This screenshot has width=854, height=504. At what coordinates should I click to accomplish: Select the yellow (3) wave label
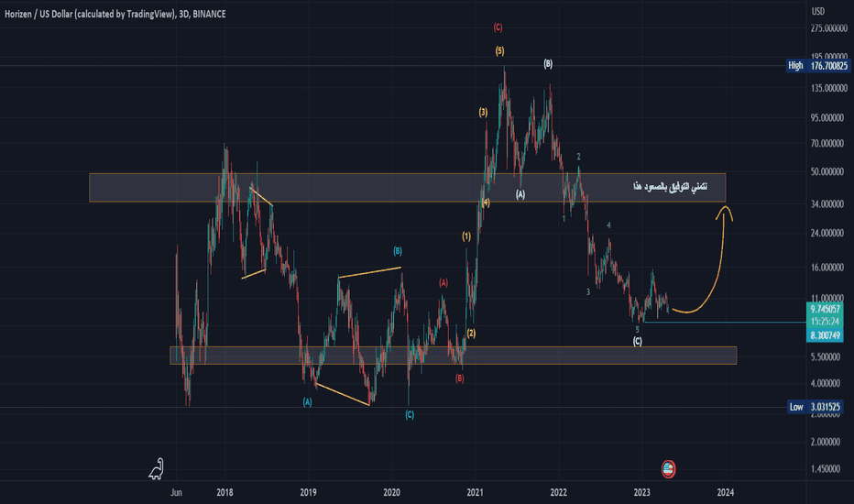pos(484,113)
